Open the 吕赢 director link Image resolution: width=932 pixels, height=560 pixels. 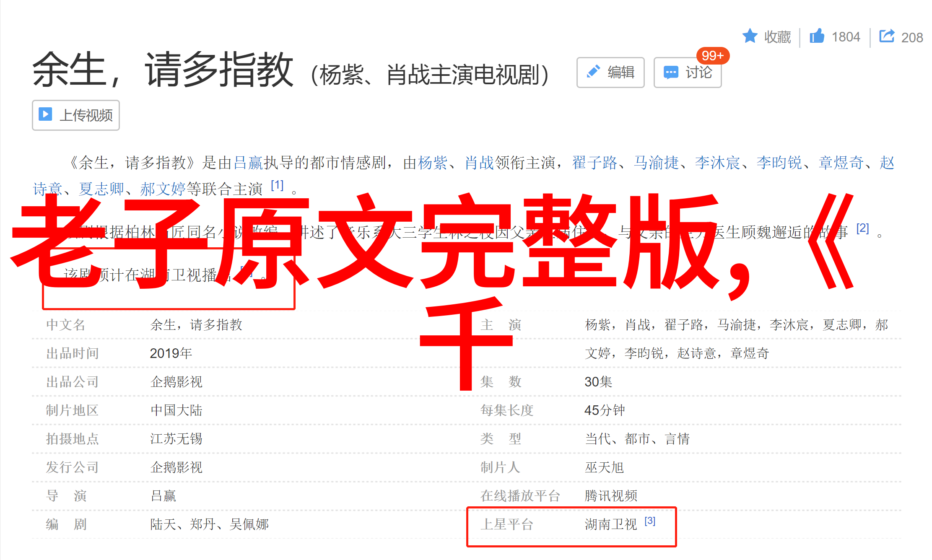(248, 163)
